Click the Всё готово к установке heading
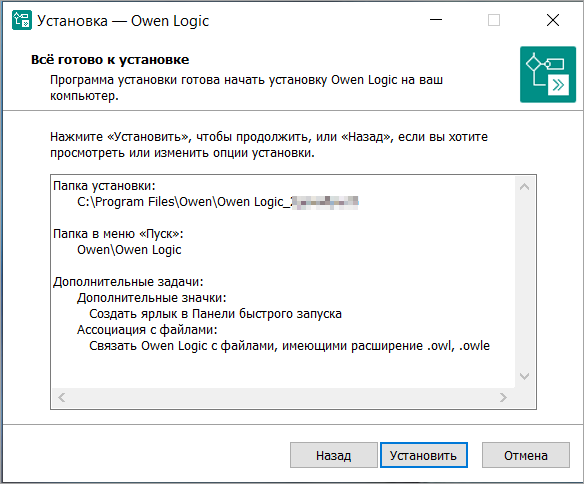Viewport: 584px width, 484px height. click(x=110, y=60)
